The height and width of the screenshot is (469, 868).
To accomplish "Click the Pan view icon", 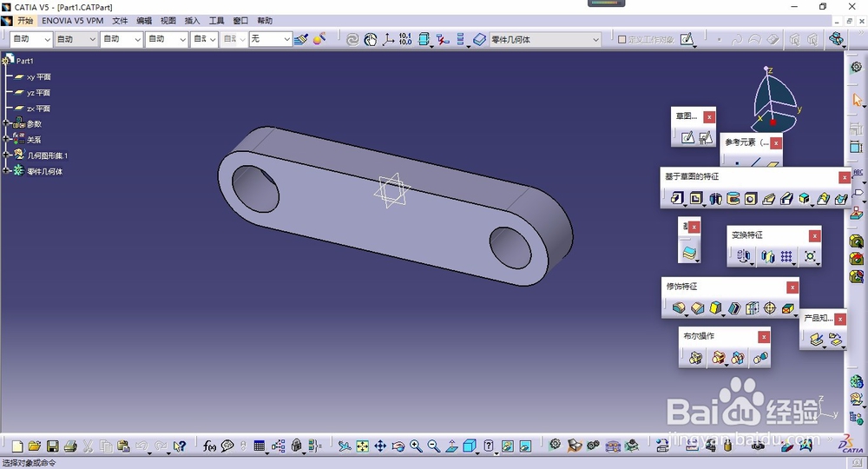I will pos(380,446).
